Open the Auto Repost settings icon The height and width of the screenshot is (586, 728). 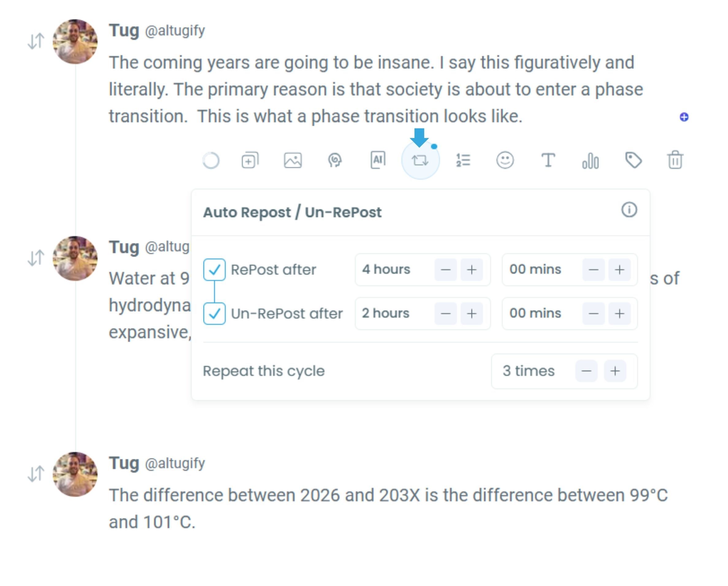point(420,161)
